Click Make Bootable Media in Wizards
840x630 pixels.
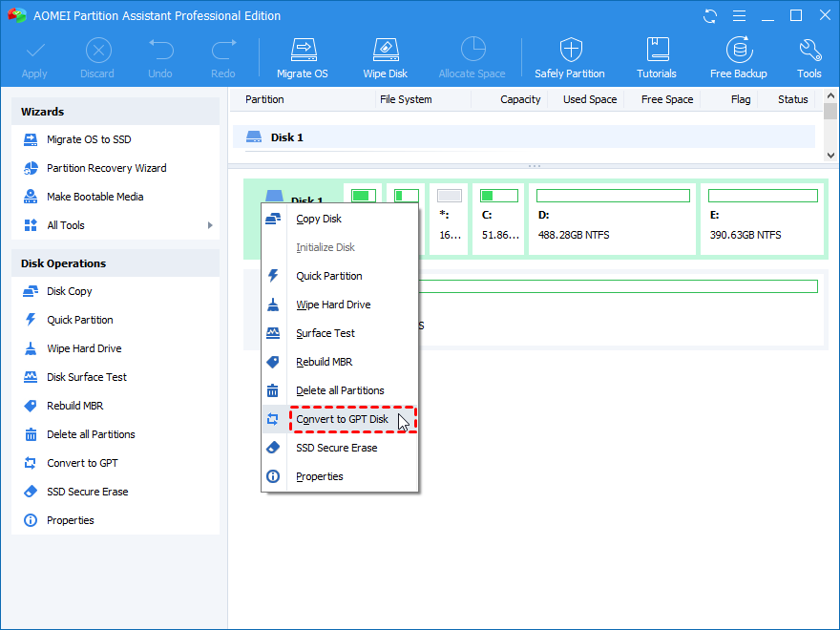point(94,197)
